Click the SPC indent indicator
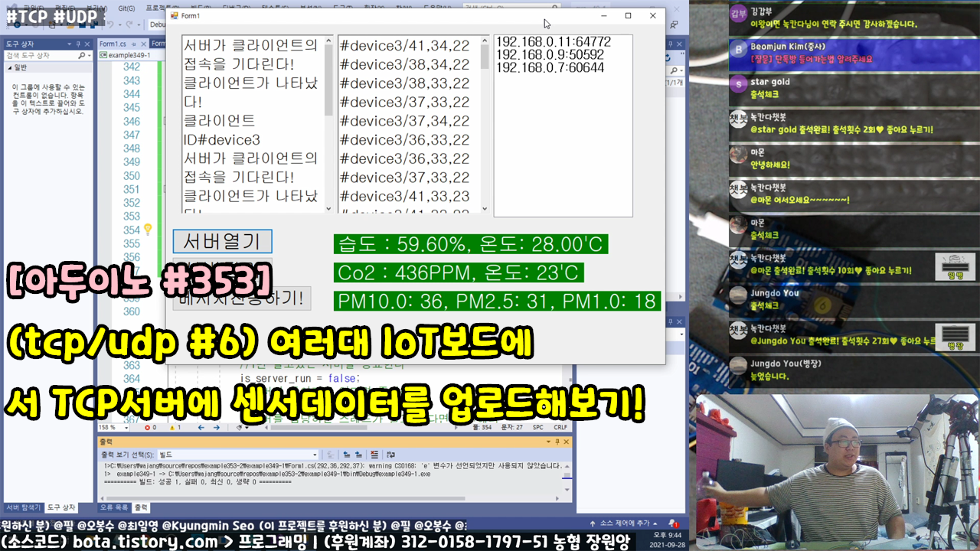 (538, 428)
